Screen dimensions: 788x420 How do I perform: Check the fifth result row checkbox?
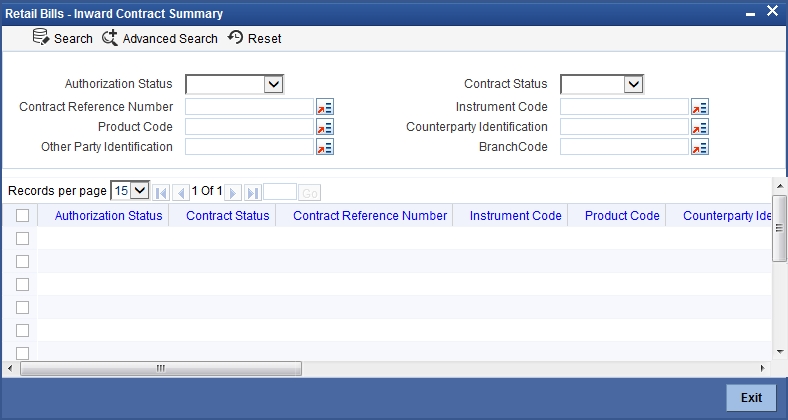[x=23, y=331]
